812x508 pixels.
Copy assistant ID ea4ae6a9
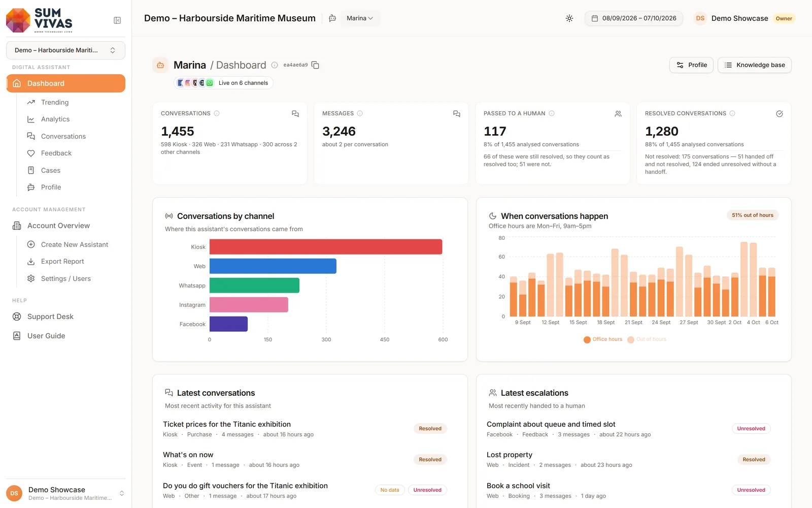pyautogui.click(x=315, y=65)
